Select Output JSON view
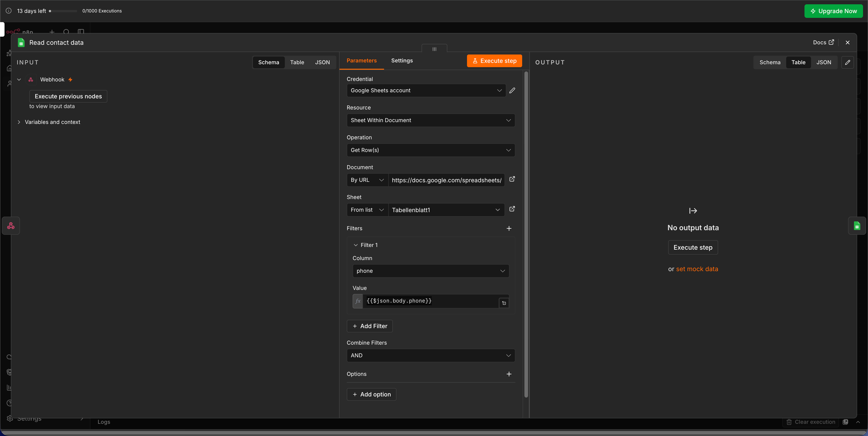The width and height of the screenshot is (868, 436). (823, 62)
